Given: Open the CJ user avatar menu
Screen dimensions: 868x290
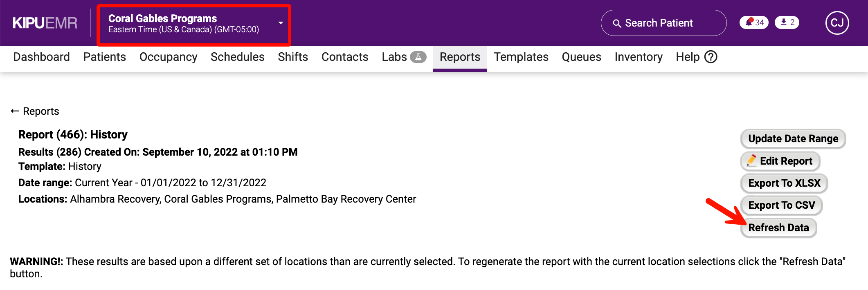Looking at the screenshot, I should click(x=837, y=23).
